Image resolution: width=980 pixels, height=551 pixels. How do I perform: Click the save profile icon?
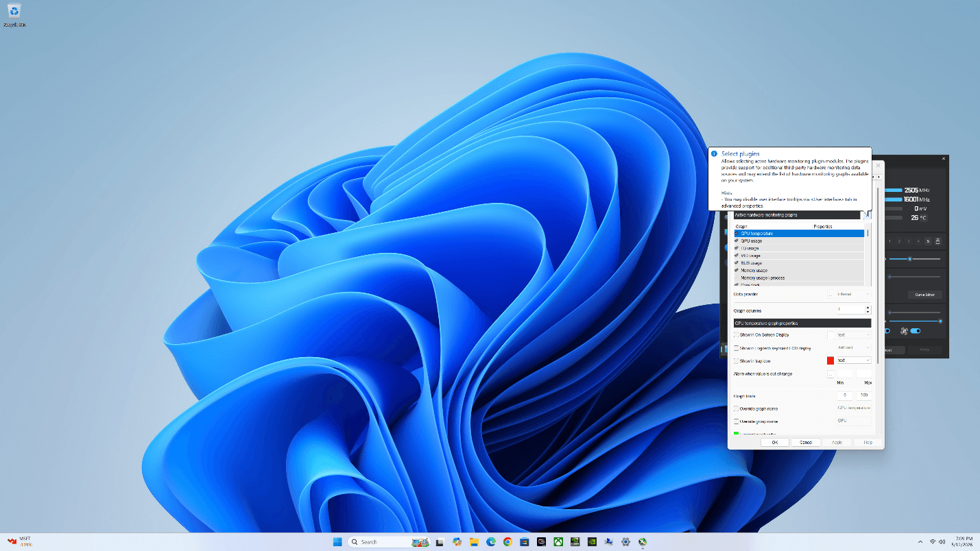[937, 241]
